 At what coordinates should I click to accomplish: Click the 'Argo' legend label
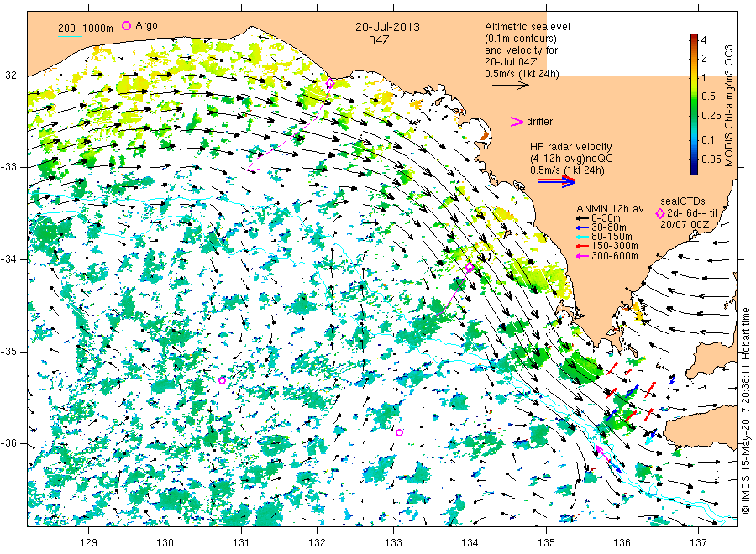(146, 25)
